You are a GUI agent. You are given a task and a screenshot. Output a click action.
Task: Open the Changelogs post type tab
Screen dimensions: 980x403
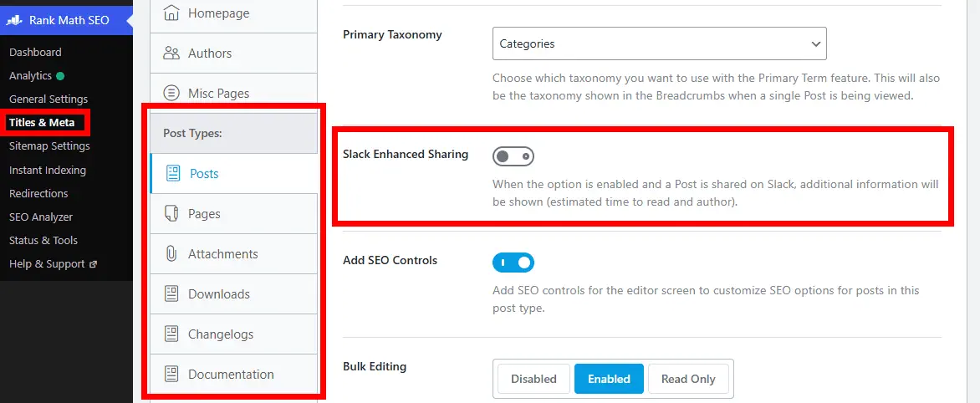pos(221,334)
